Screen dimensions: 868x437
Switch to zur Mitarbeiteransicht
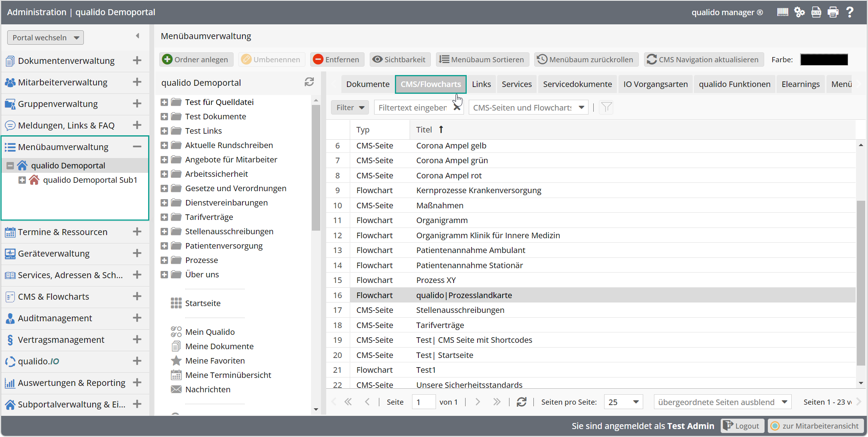point(816,426)
